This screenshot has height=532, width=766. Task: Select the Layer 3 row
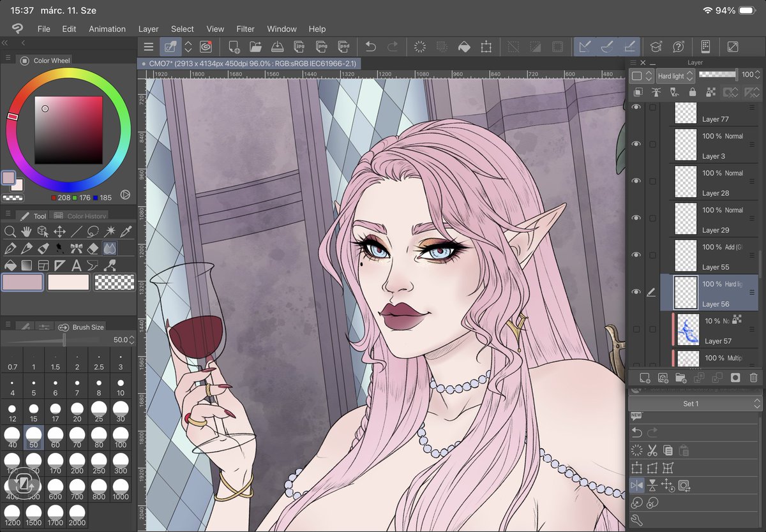(x=714, y=145)
